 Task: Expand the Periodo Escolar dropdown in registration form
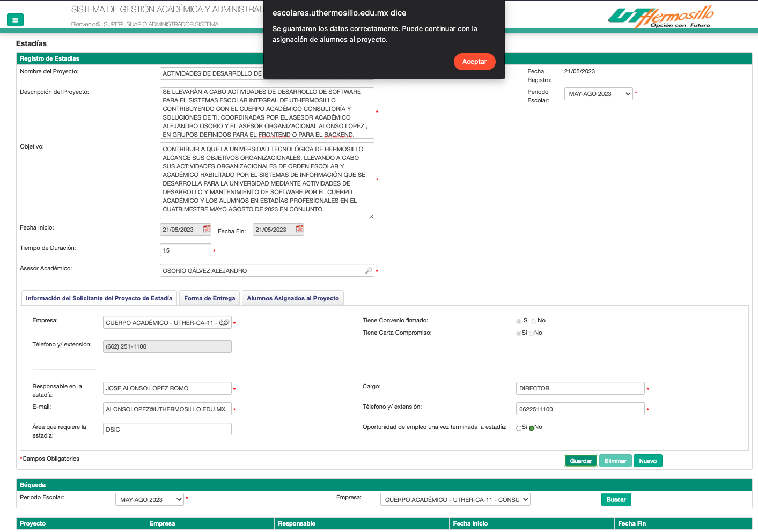tap(598, 94)
